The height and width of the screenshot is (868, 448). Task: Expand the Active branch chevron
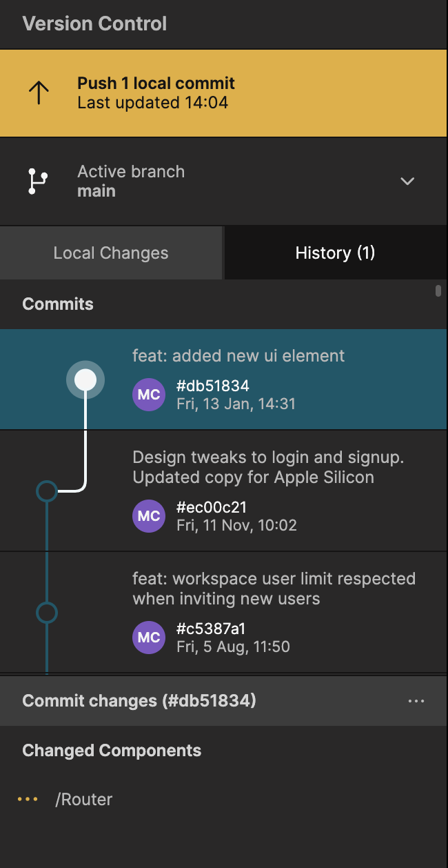[x=407, y=181]
